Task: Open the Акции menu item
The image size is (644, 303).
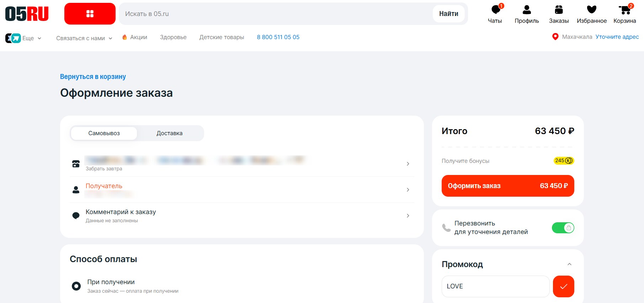Action: pos(139,37)
